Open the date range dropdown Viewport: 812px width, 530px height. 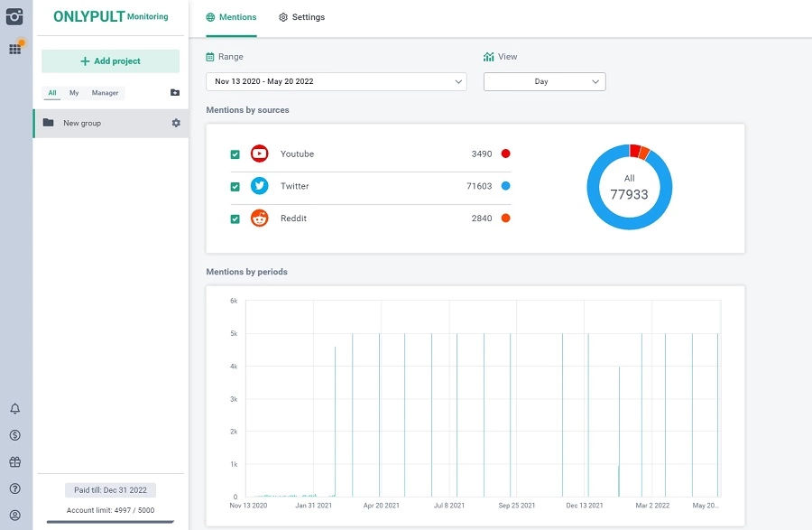point(336,81)
